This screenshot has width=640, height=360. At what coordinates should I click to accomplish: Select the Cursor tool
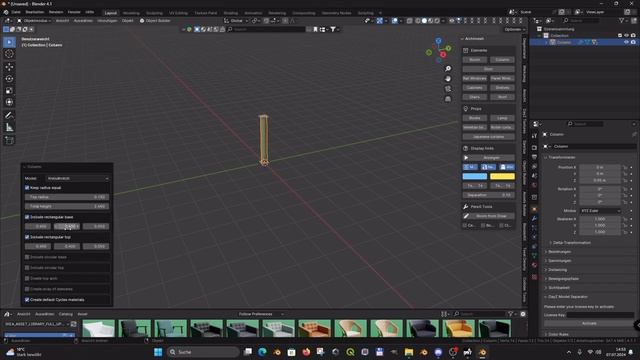[9, 54]
